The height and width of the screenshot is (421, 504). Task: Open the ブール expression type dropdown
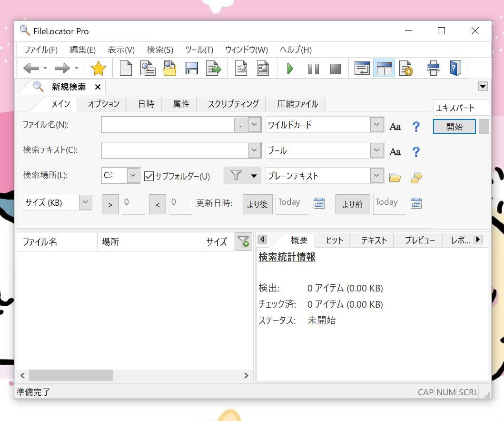point(377,150)
